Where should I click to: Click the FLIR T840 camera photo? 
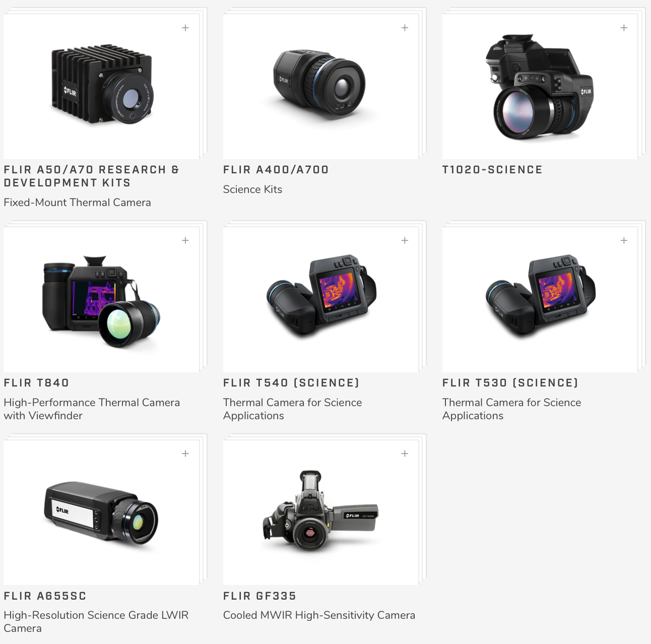click(x=101, y=301)
